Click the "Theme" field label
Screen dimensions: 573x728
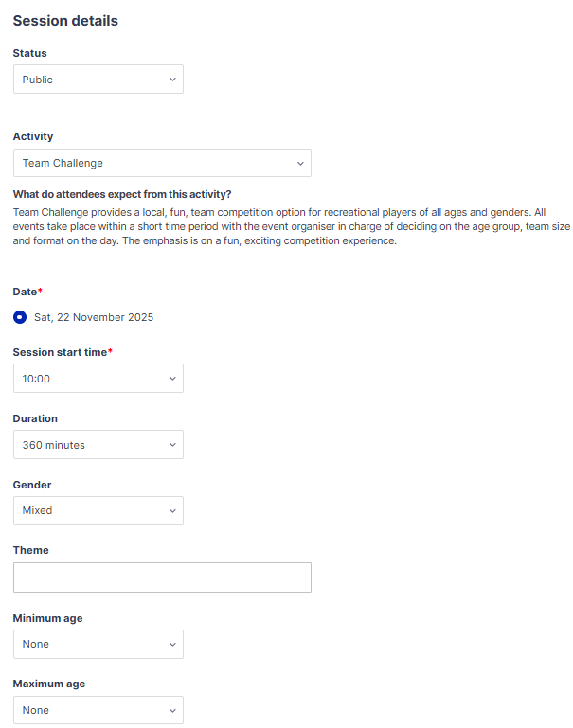[x=30, y=550]
